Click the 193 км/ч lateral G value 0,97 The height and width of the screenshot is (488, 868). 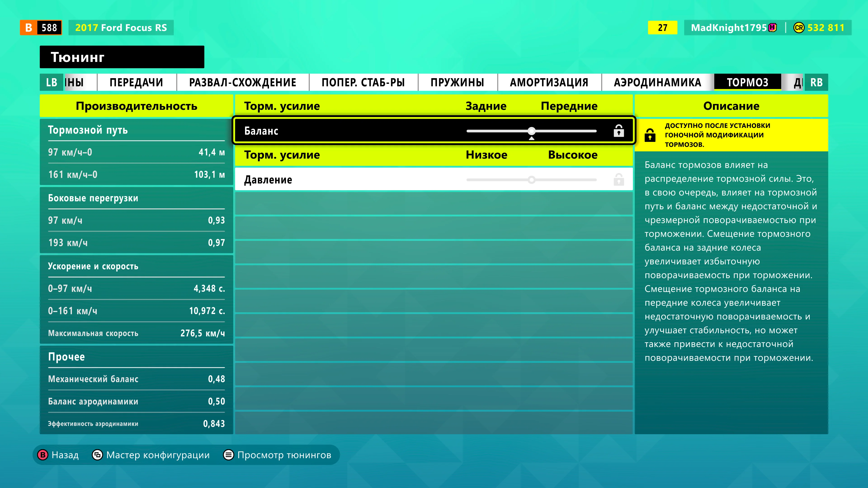point(216,242)
